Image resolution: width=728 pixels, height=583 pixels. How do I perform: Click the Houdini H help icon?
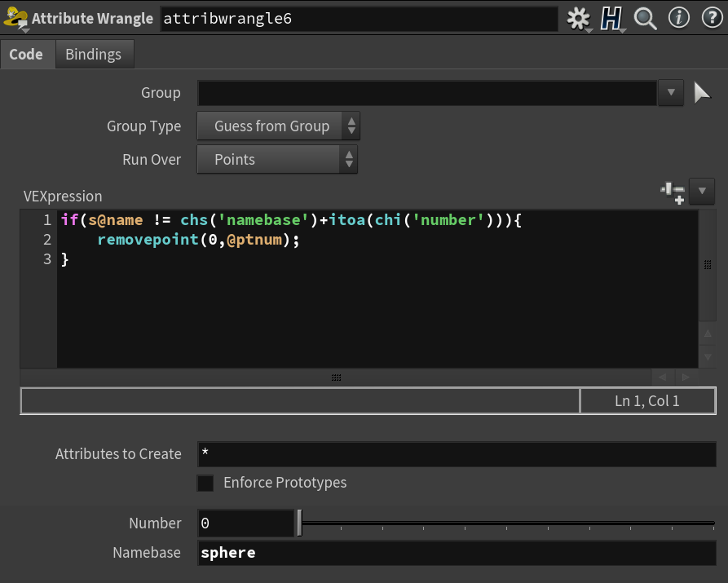[611, 19]
